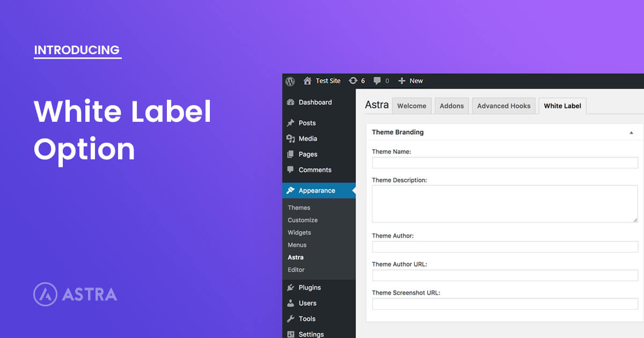The height and width of the screenshot is (338, 644).
Task: Click inside the Theme Description textarea
Action: pyautogui.click(x=505, y=204)
